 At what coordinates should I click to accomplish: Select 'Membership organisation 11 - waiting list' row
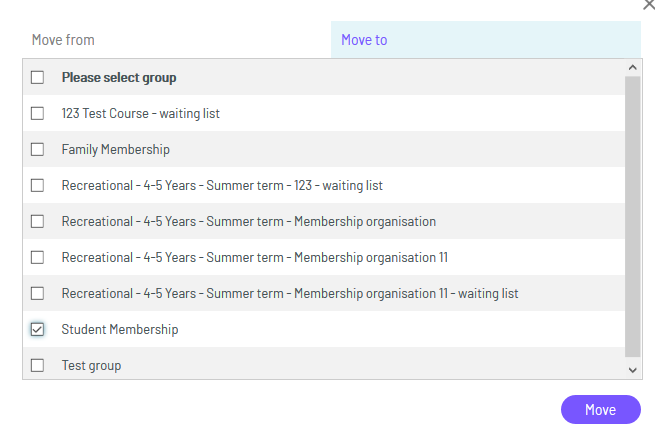(290, 293)
